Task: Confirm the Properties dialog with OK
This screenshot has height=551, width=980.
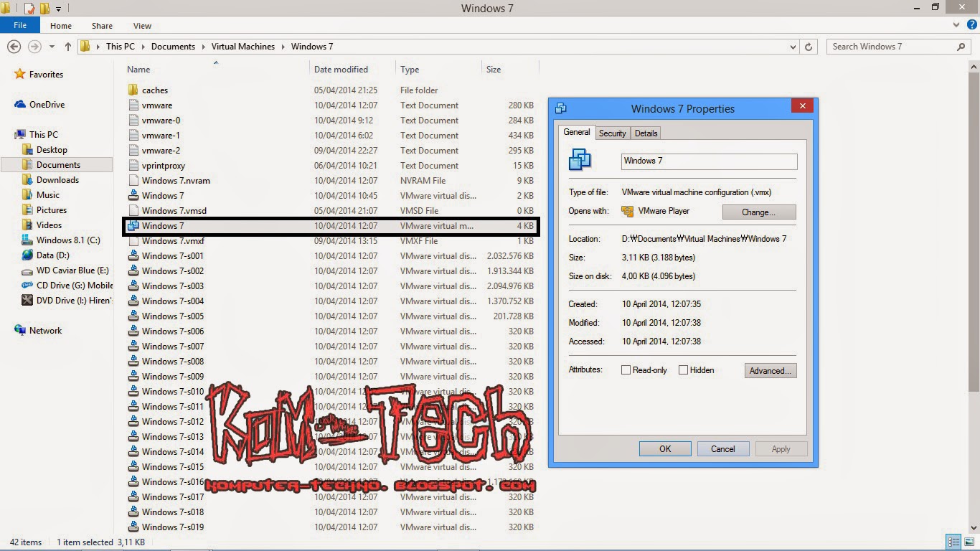Action: click(665, 449)
